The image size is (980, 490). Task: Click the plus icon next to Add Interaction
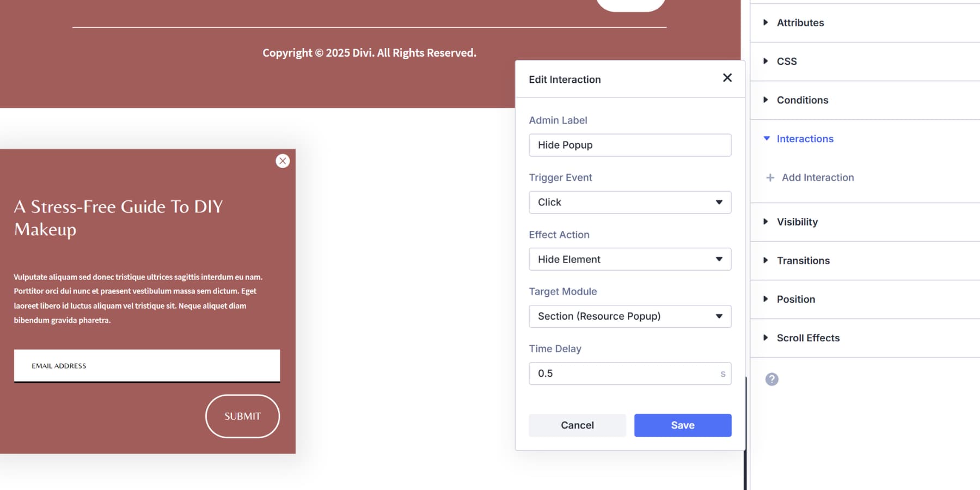tap(770, 177)
